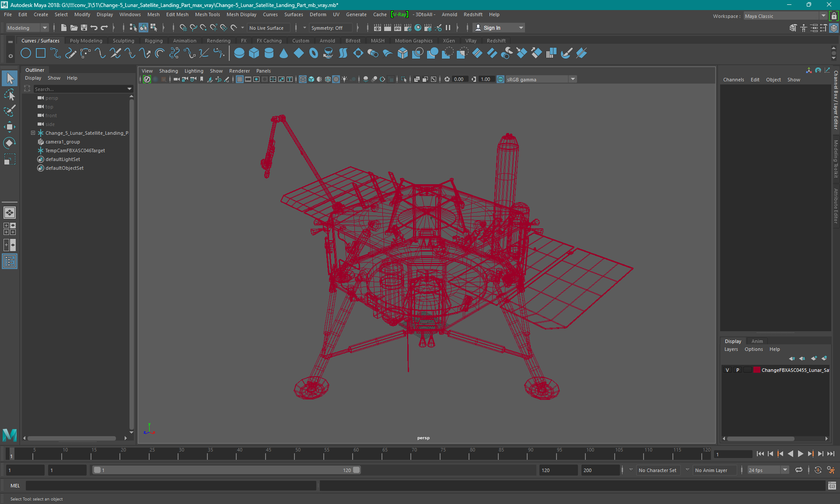Create a NURBS cone from the shelf

[x=284, y=53]
